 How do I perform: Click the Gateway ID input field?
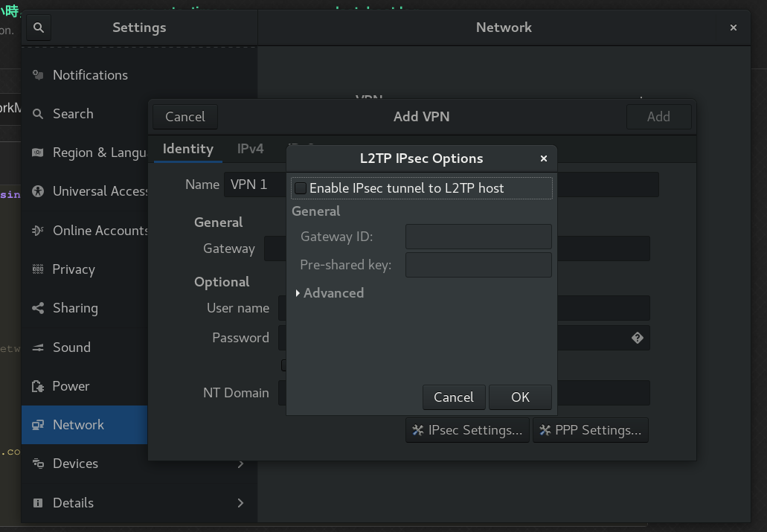coord(478,237)
